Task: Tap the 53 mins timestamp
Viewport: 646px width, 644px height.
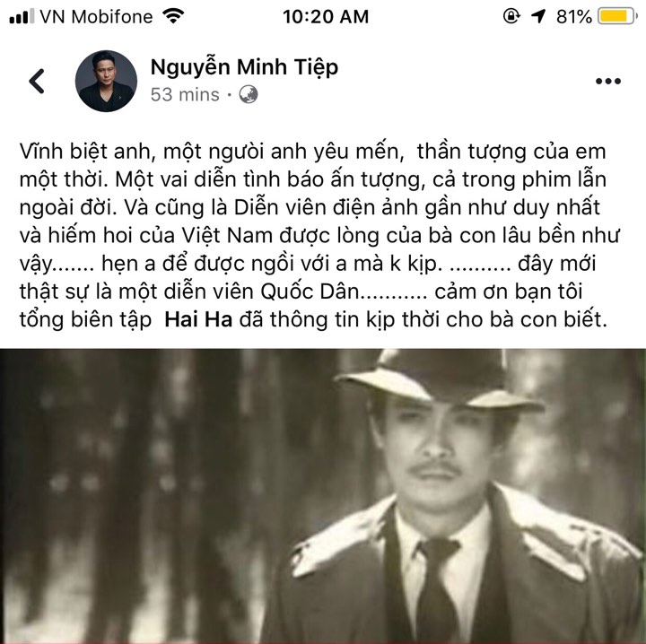Action: click(185, 95)
